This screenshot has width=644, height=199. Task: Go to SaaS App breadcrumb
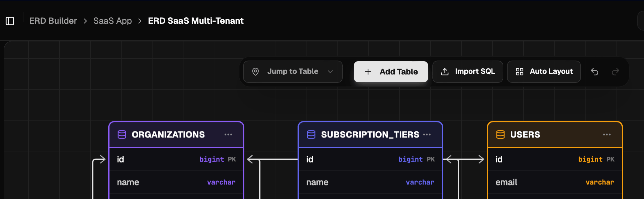point(113,21)
